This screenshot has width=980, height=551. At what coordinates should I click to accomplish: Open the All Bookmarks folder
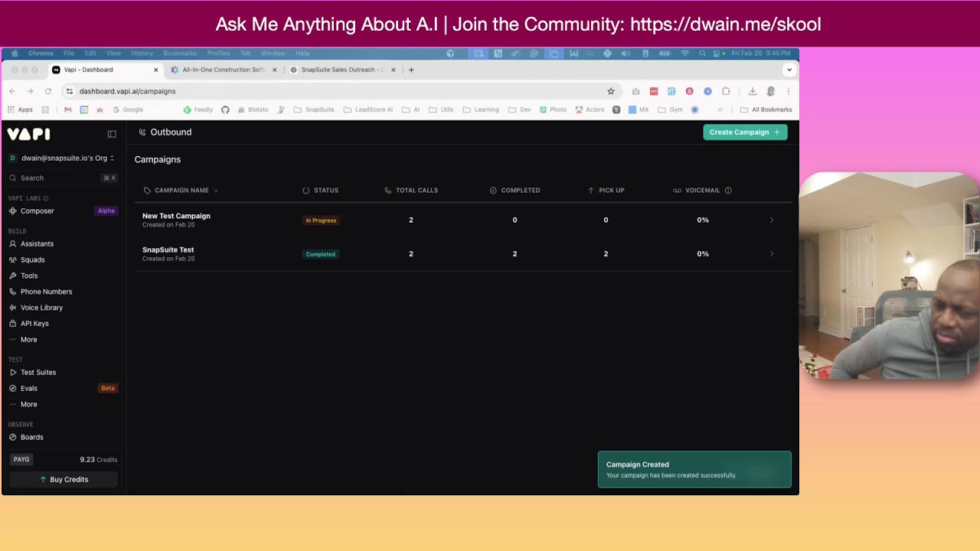(x=766, y=109)
